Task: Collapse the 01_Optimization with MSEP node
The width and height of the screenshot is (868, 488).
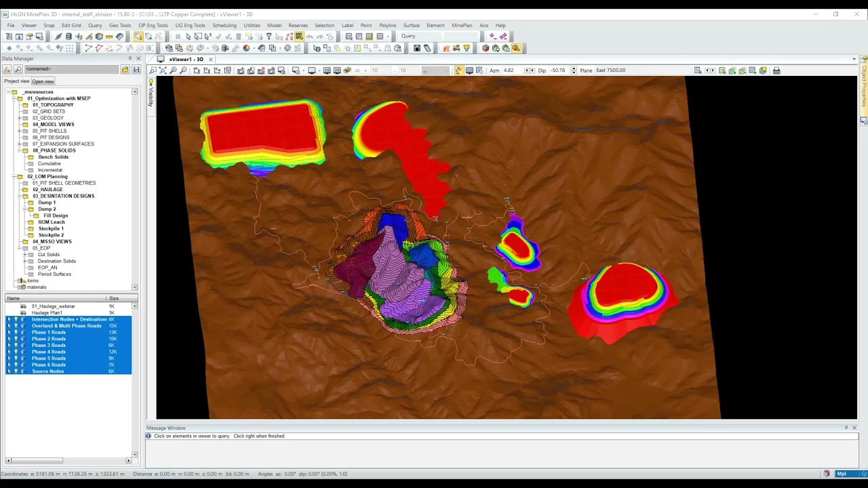Action: point(14,98)
